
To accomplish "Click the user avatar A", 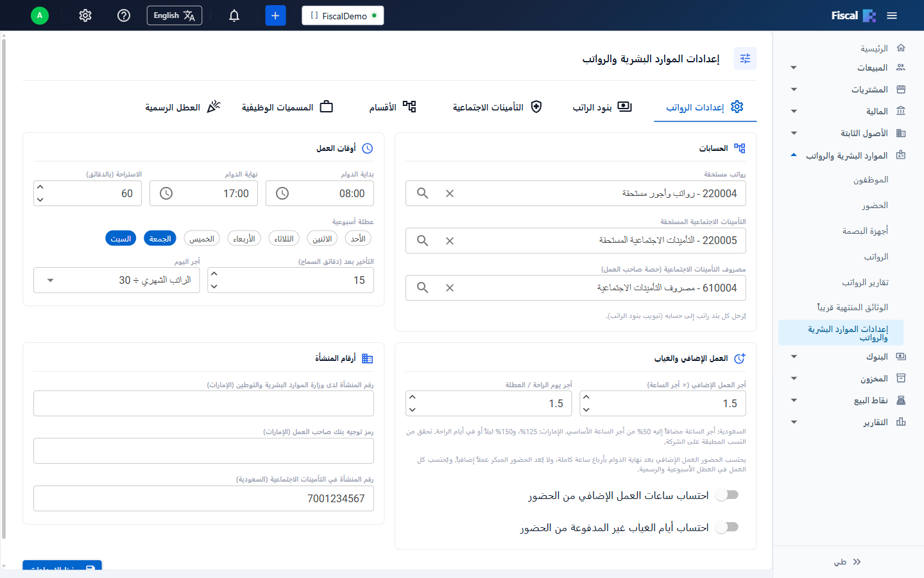I will (x=40, y=15).
